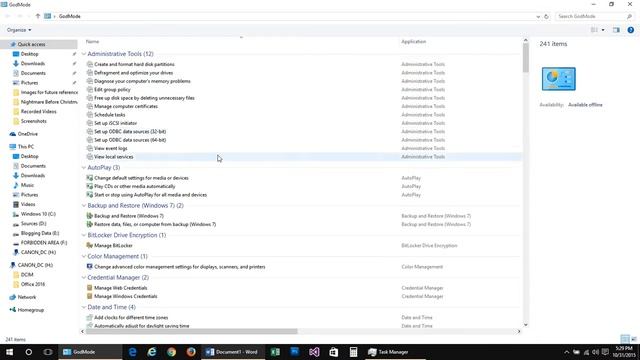Open Cortana search on taskbar
The height and width of the screenshot is (360, 640).
tap(29, 352)
